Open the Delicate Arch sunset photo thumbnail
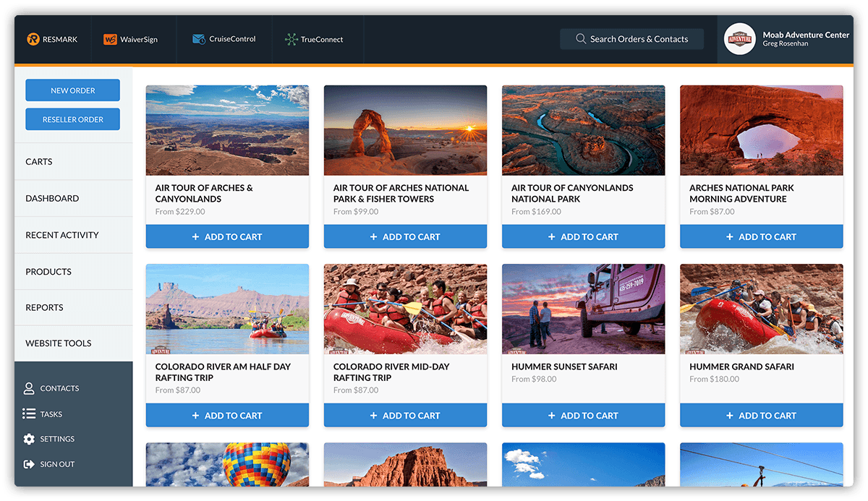 405,130
